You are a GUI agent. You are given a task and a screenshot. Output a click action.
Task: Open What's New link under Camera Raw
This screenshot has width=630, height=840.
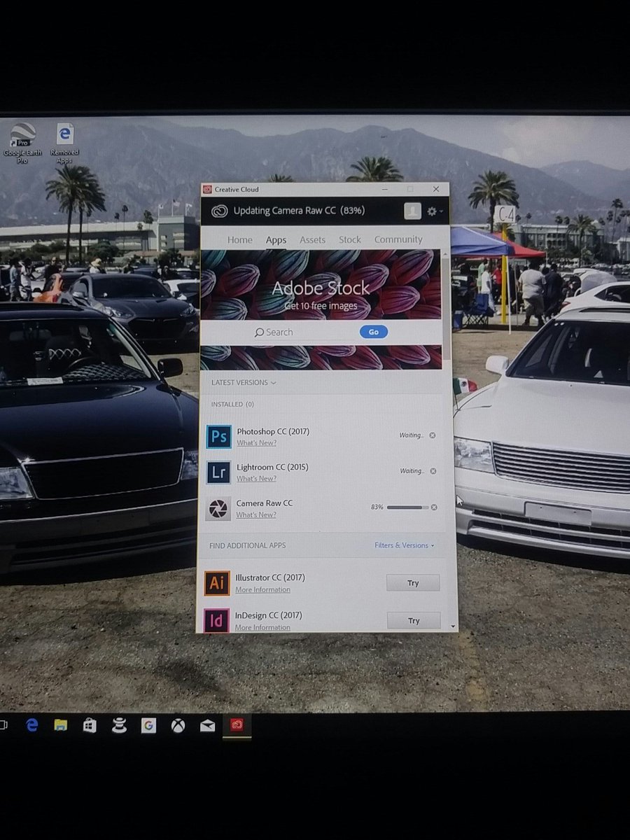[256, 514]
